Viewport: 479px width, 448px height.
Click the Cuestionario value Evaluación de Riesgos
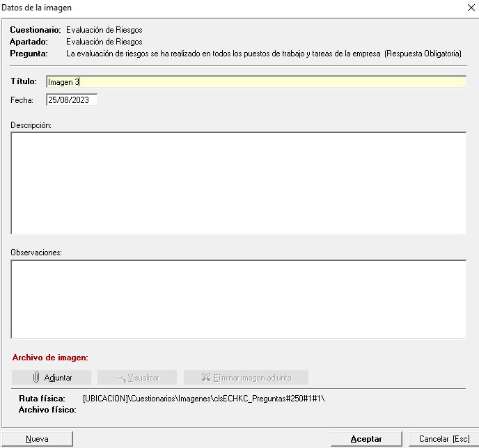(x=104, y=30)
